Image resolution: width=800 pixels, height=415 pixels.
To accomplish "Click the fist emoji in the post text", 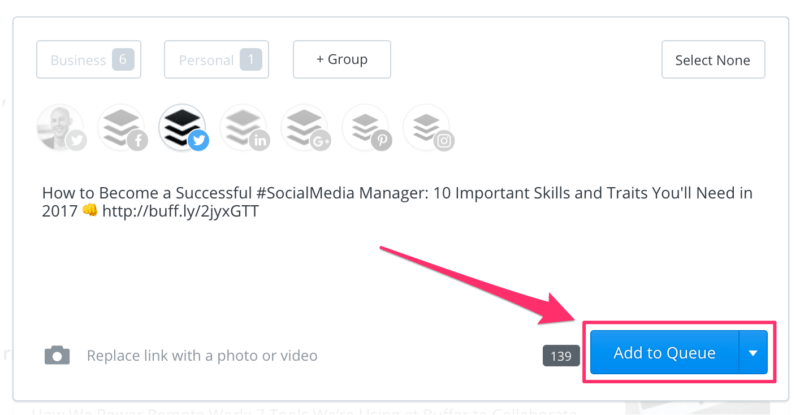I will tap(90, 212).
